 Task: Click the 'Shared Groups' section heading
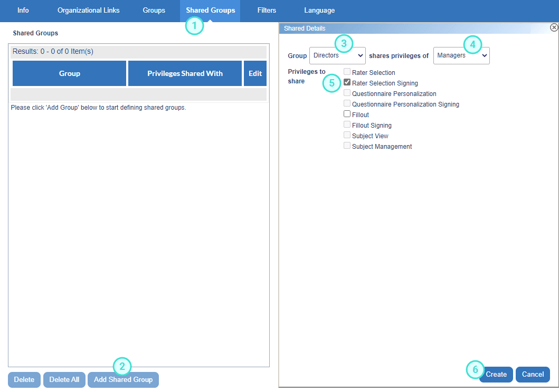35,33
